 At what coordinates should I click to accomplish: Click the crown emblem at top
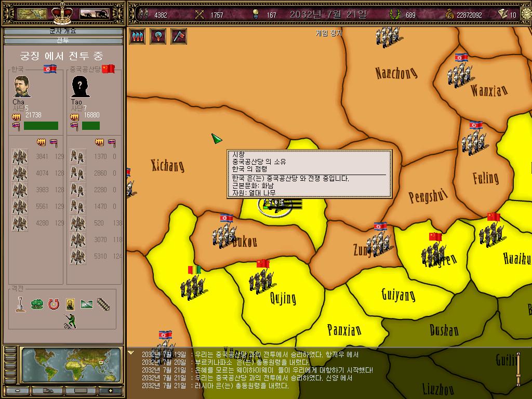pos(62,12)
